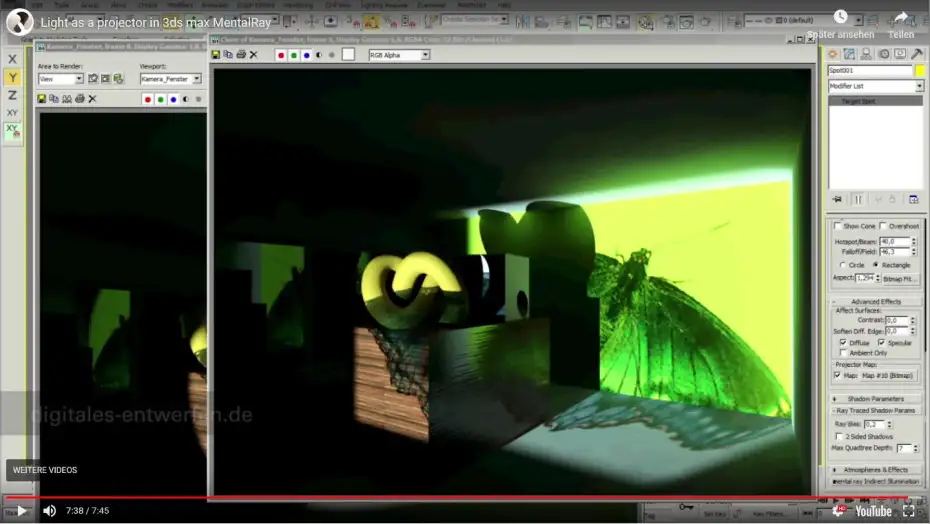Toggle green channel in front render window
Viewport: 930px width, 524px height.
pyautogui.click(x=294, y=55)
